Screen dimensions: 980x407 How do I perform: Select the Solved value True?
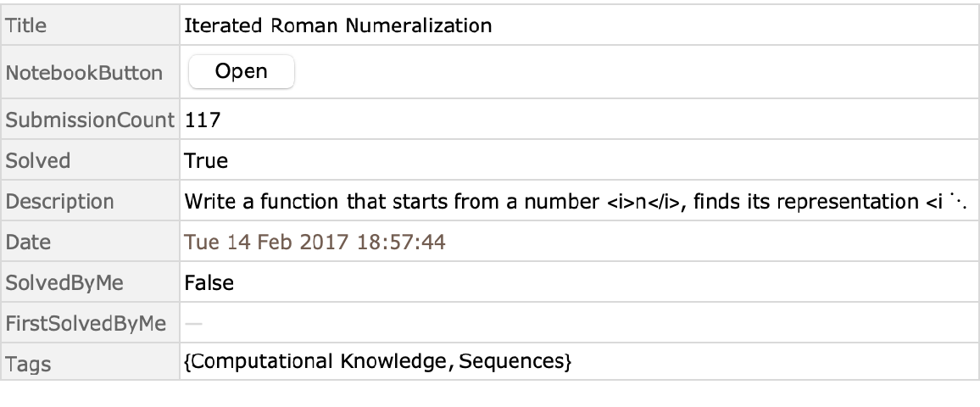coord(204,161)
